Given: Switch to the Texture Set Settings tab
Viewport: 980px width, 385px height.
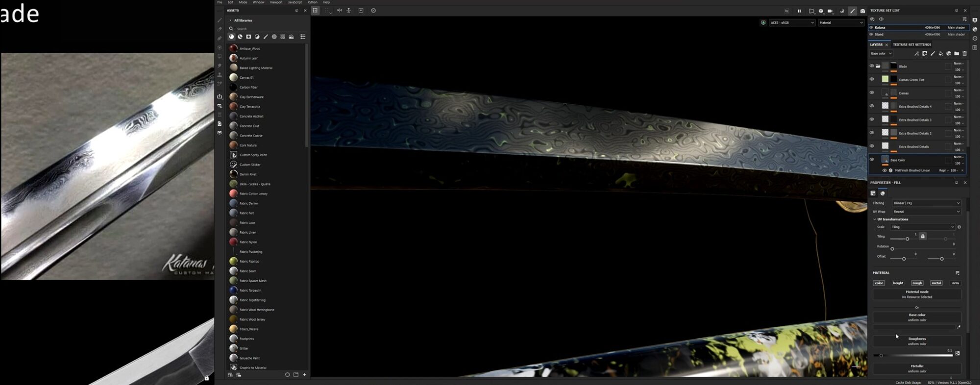Looking at the screenshot, I should pos(912,45).
